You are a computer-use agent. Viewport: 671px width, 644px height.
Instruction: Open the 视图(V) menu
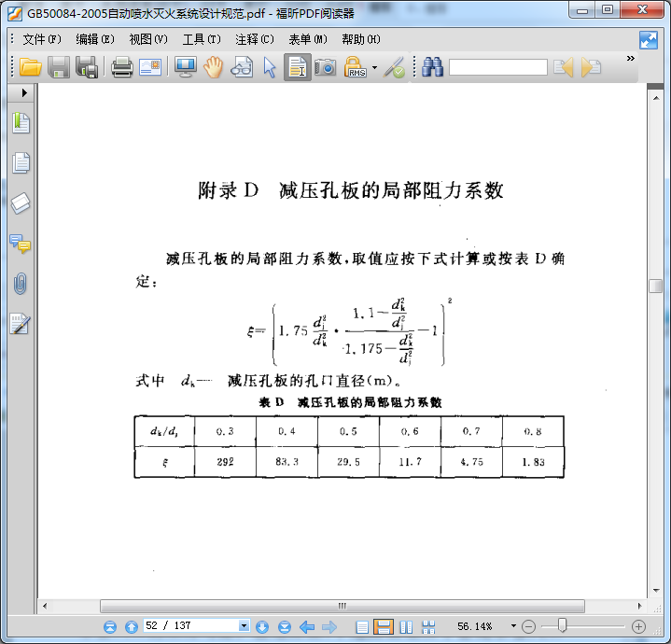tap(148, 39)
